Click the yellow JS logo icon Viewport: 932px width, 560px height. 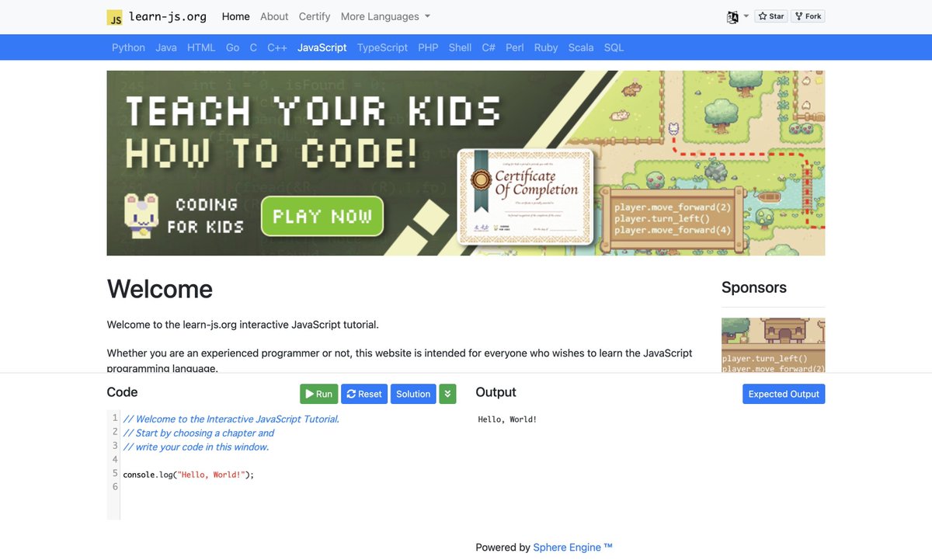pos(115,17)
